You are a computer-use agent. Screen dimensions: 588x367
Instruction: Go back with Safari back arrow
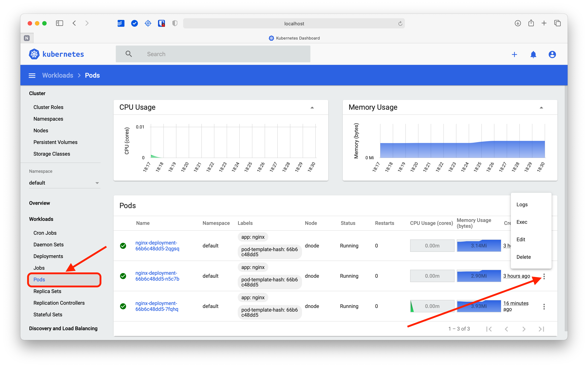click(74, 23)
